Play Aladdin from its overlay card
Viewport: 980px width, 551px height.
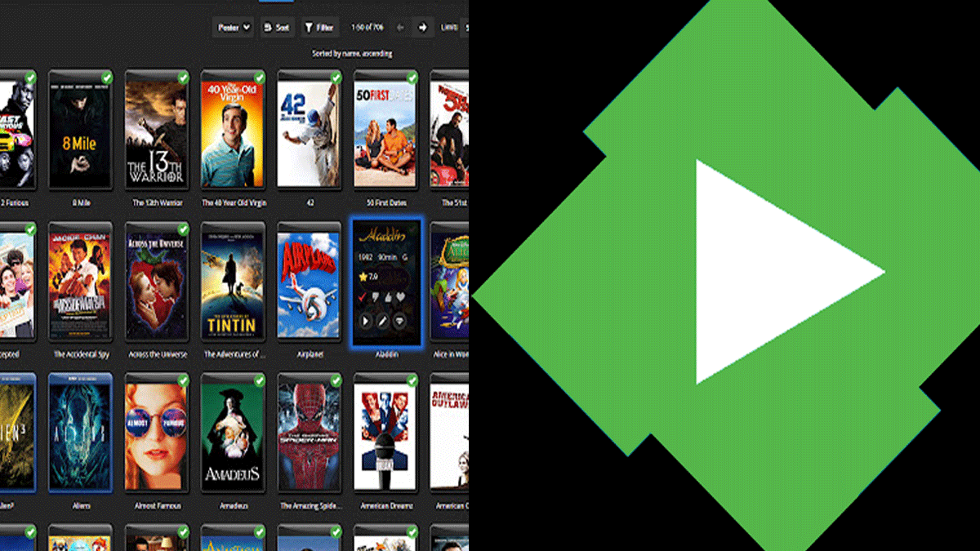tap(366, 321)
